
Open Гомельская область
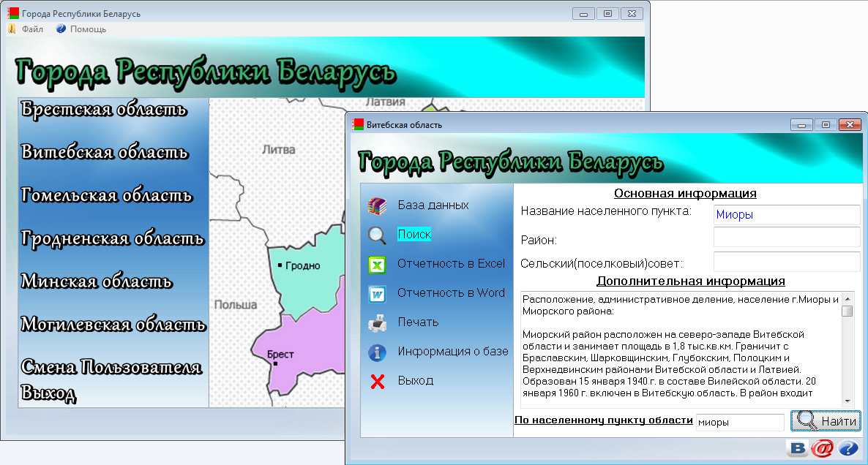106,195
